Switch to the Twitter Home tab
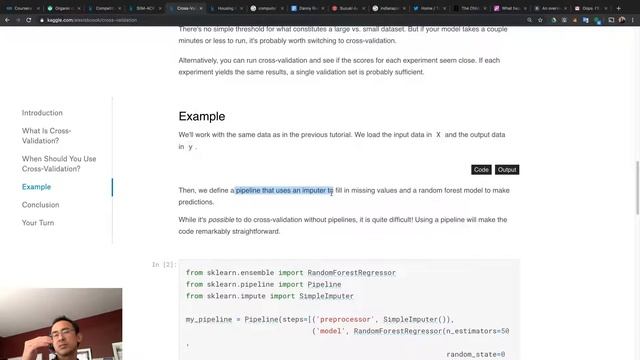640x360 pixels. click(x=429, y=8)
